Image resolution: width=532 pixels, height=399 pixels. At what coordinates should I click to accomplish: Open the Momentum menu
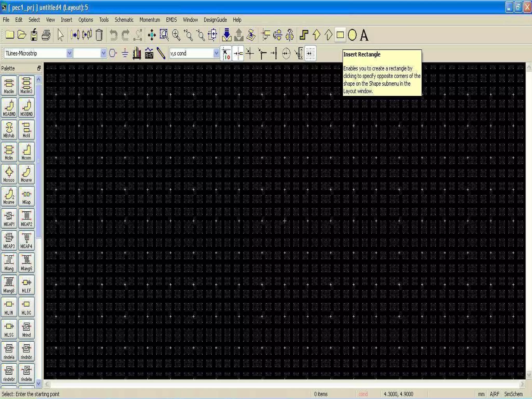(150, 20)
